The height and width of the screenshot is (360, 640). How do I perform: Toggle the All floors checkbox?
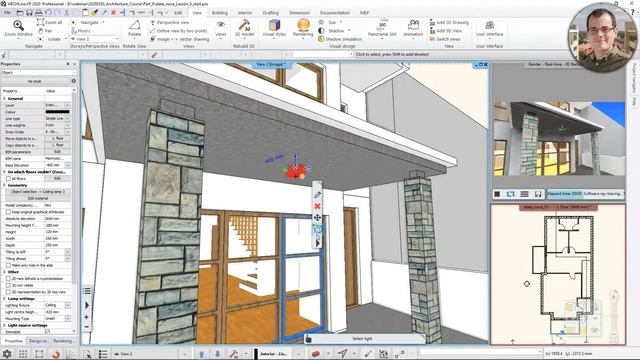(8, 178)
